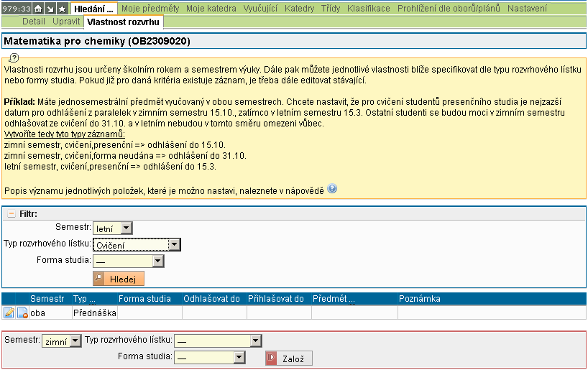
Task: Open the Klasifikace menu item
Action: (x=368, y=9)
